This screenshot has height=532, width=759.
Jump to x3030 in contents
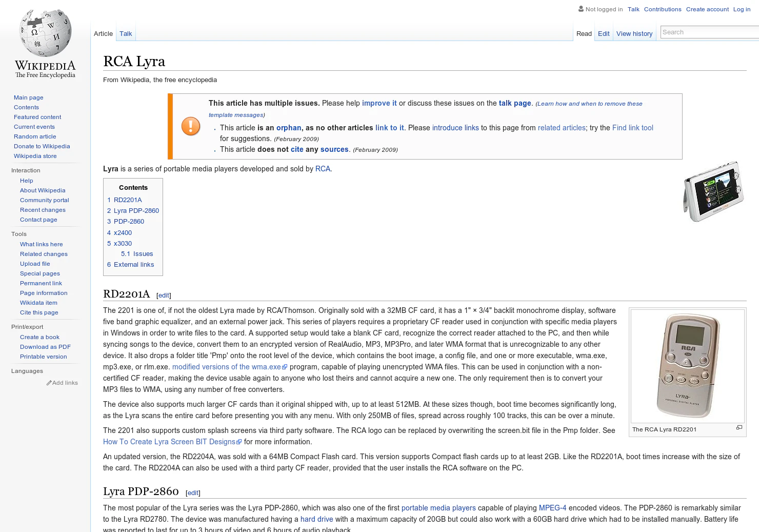tap(119, 244)
